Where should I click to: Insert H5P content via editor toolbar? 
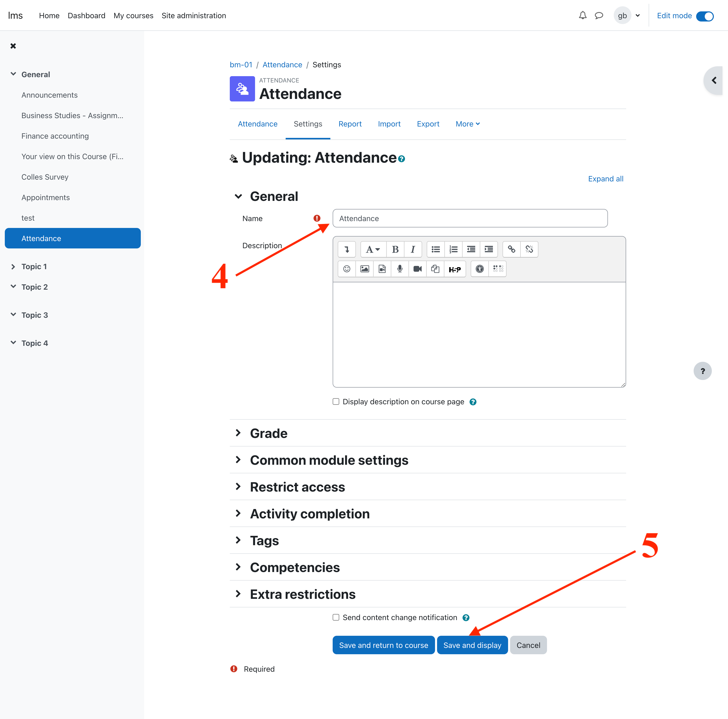pos(454,269)
